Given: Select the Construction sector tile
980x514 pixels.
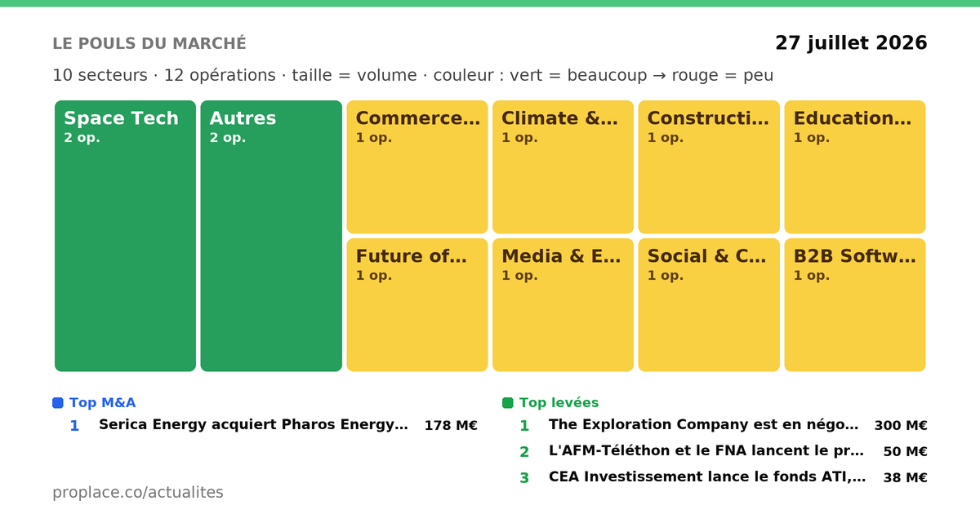Looking at the screenshot, I should click(x=709, y=167).
